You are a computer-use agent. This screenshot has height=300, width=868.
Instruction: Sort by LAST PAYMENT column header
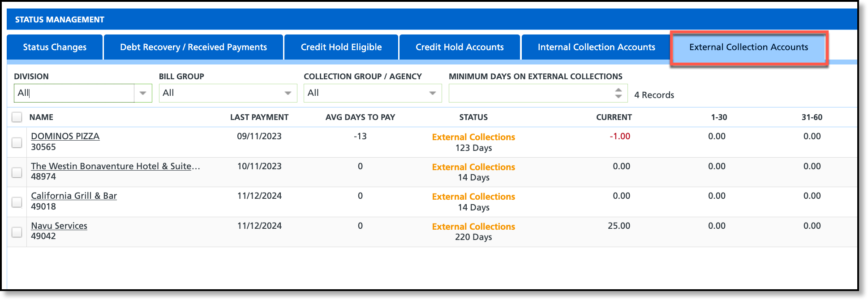pyautogui.click(x=259, y=117)
